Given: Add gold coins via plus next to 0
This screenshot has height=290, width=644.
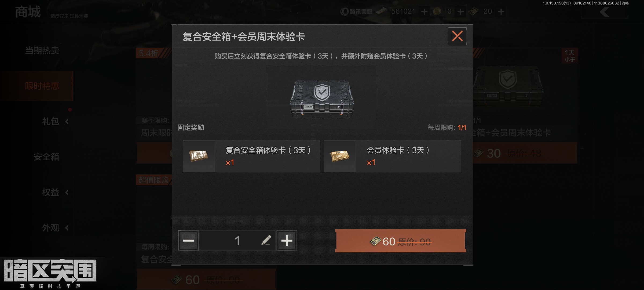Looking at the screenshot, I should pyautogui.click(x=460, y=12).
